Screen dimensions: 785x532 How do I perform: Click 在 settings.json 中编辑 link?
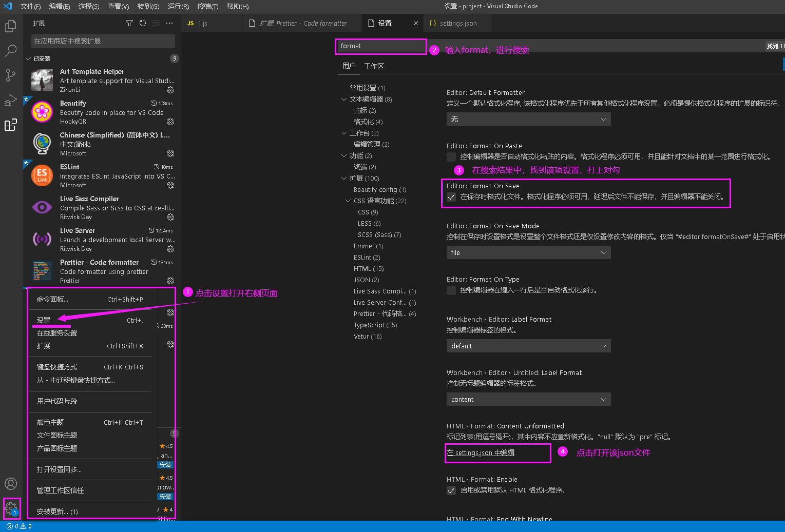[481, 453]
